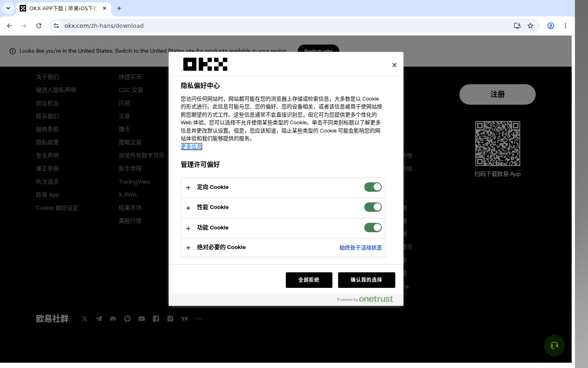The height and width of the screenshot is (368, 588).
Task: Select the OKX APP下载 tab
Action: tap(63, 8)
